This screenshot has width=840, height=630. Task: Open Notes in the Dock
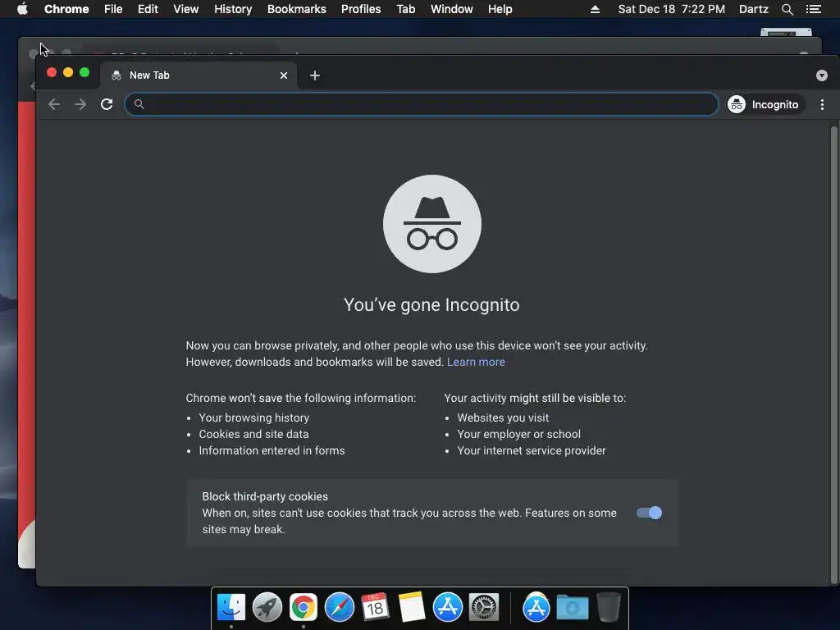coord(412,608)
